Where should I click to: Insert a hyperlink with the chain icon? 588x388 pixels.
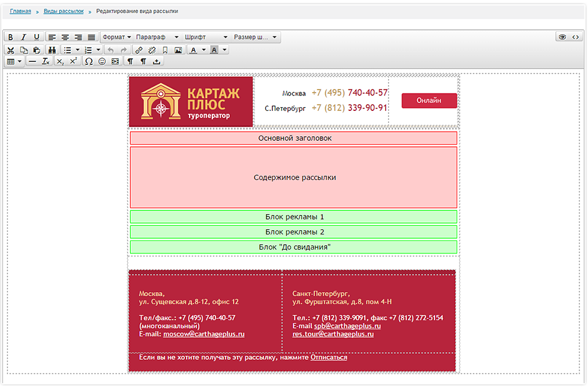pyautogui.click(x=139, y=50)
